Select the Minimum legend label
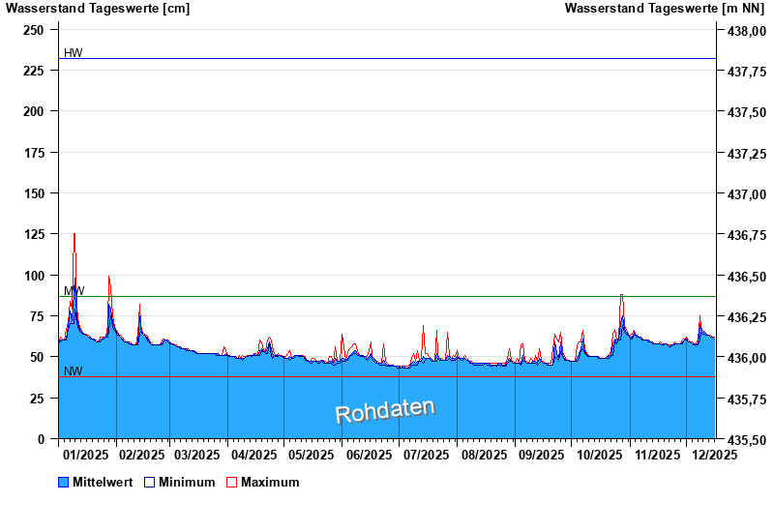This screenshot has width=774, height=532. pyautogui.click(x=187, y=482)
